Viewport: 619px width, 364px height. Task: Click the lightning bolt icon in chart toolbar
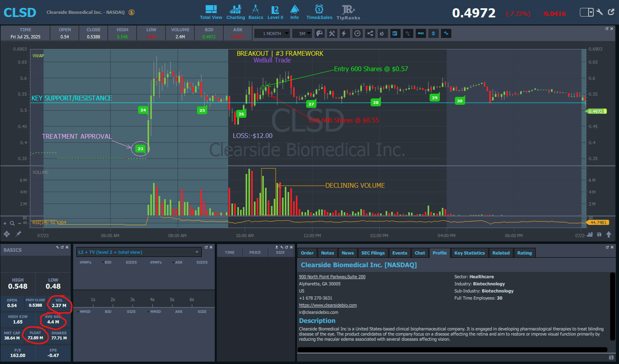[344, 34]
